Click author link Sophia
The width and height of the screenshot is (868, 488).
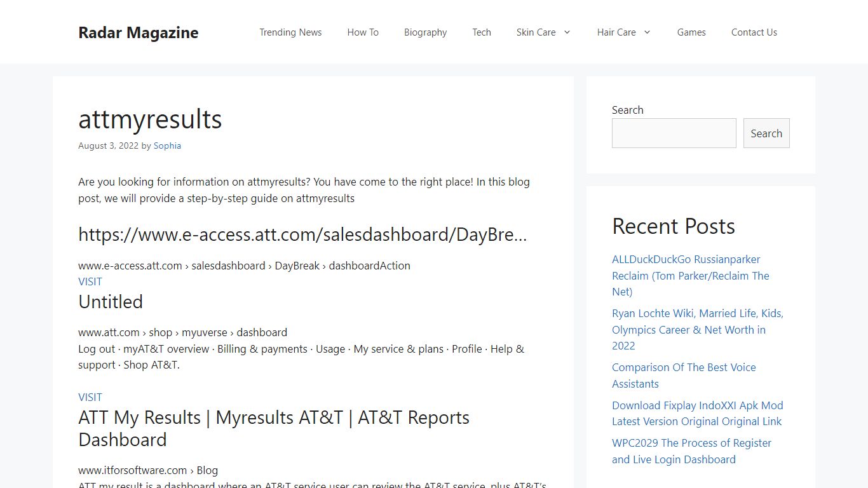click(167, 146)
